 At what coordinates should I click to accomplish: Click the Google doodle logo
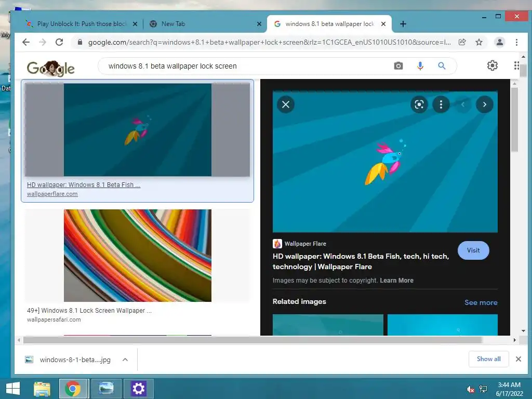click(50, 68)
